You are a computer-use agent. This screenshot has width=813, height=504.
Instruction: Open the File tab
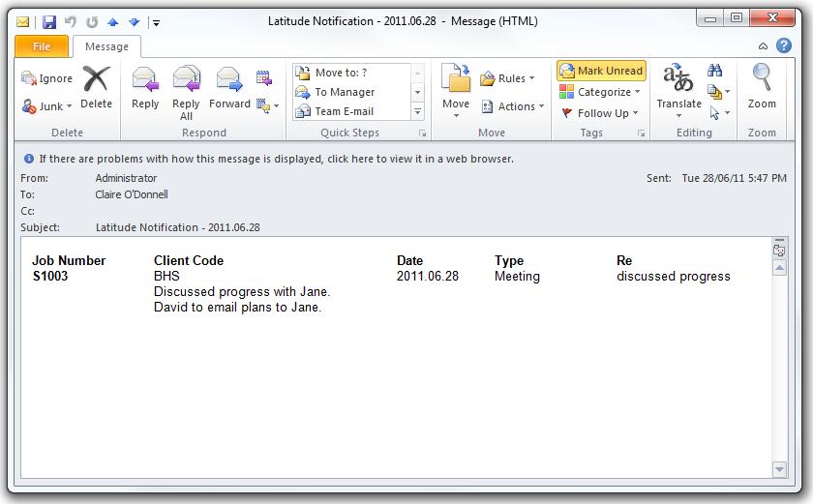42,46
